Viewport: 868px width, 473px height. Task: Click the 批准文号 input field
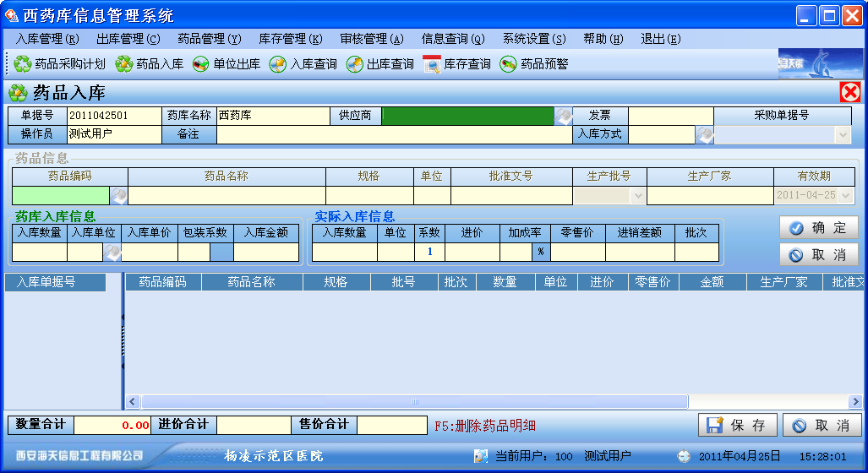tap(511, 195)
